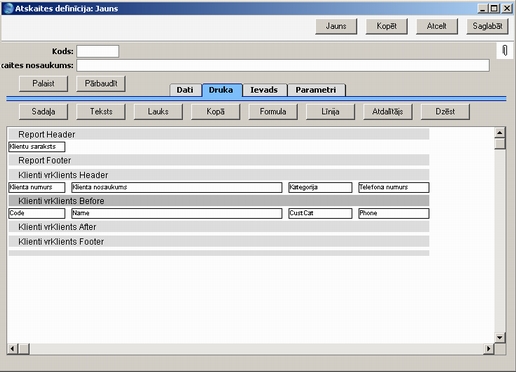The image size is (516, 372).
Task: Click the paperclip attachment icon
Action: pyautogui.click(x=505, y=51)
